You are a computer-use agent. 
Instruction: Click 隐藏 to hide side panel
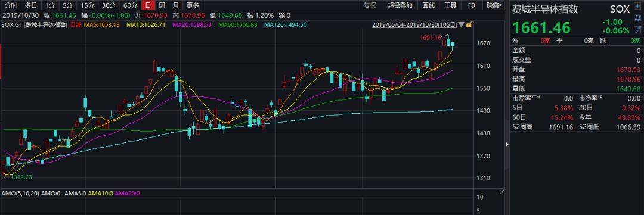(x=494, y=5)
